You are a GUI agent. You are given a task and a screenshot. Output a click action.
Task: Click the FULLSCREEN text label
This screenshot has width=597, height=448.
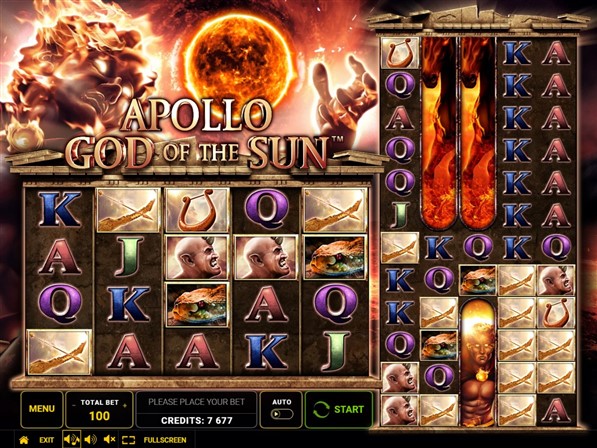[165, 440]
